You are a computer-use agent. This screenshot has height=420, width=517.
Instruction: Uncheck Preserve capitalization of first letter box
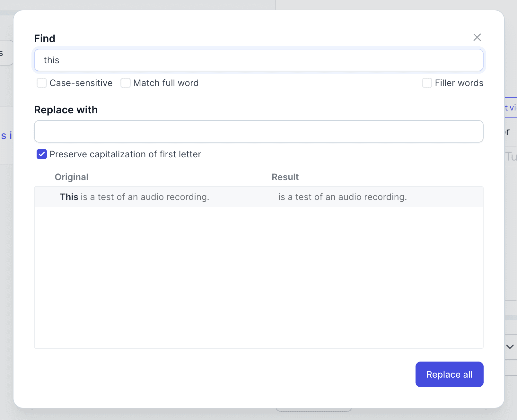[42, 154]
